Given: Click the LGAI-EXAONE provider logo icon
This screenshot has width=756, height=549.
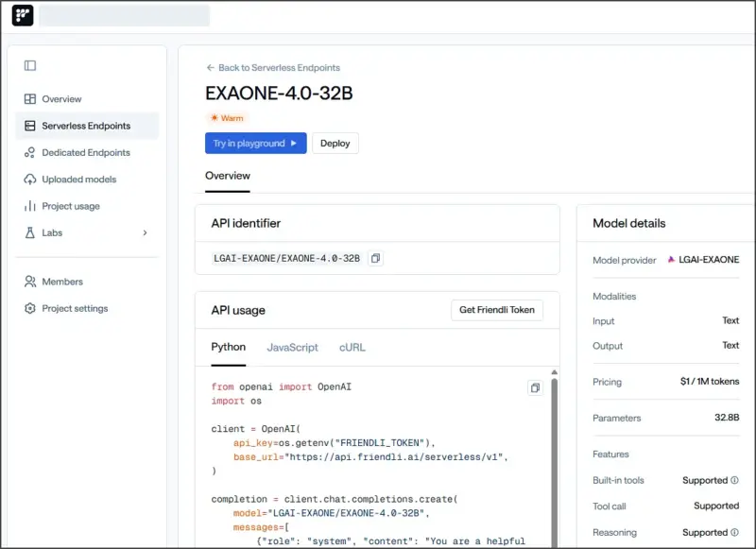Looking at the screenshot, I should [671, 260].
